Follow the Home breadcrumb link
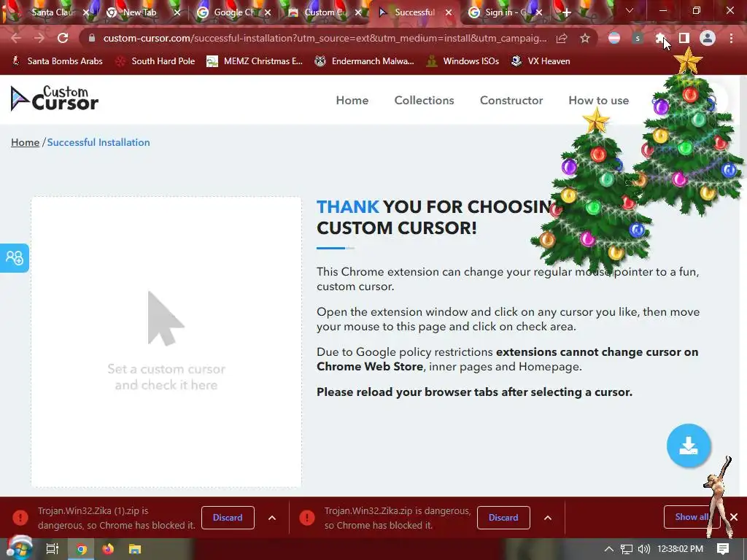747x560 pixels. (x=26, y=142)
